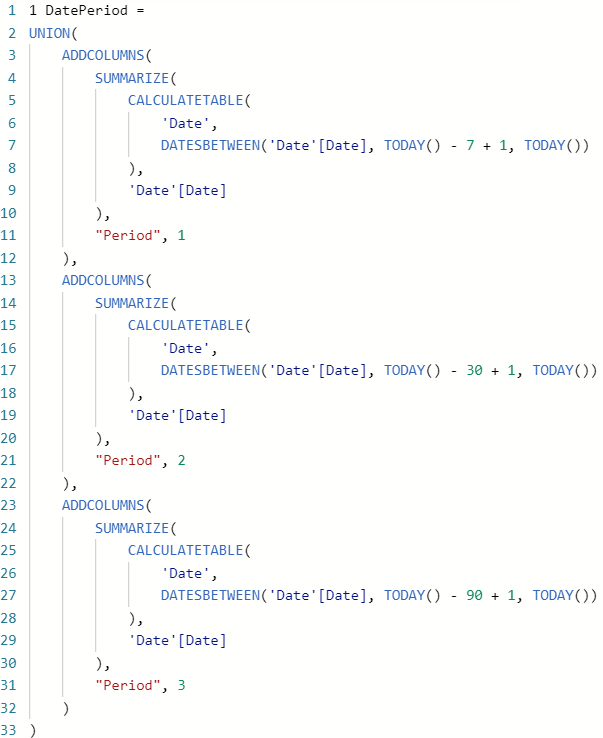This screenshot has width=603, height=738.
Task: Click the 'Date' table reference on line 16
Action: (x=185, y=348)
